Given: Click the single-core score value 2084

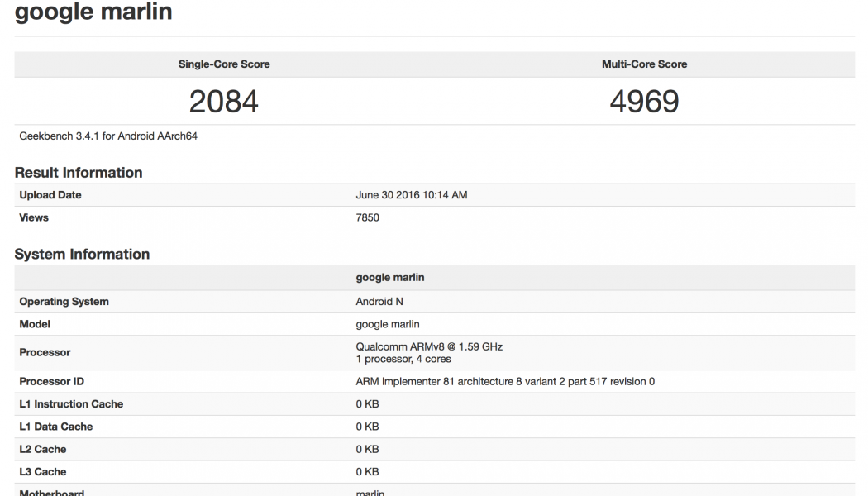Looking at the screenshot, I should pos(224,101).
